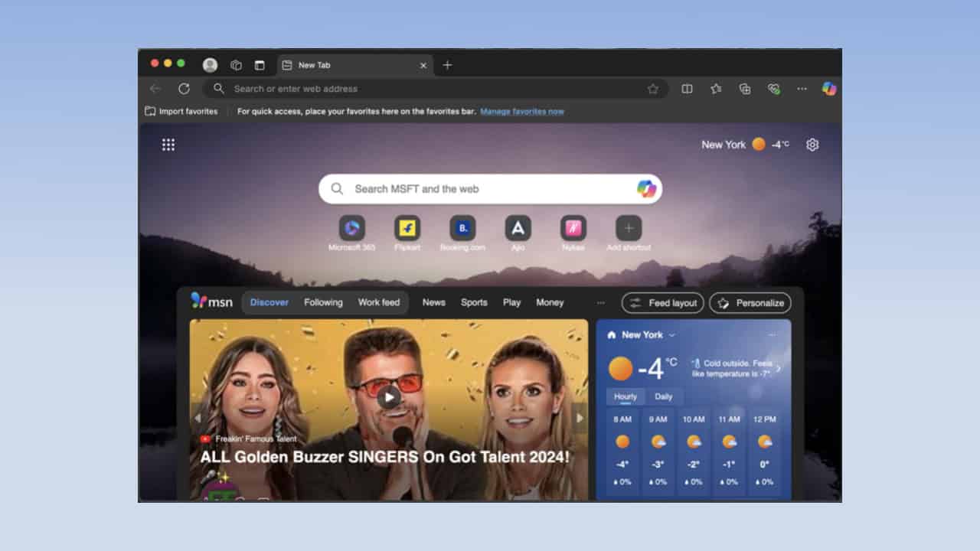Open Settings and more ellipsis menu
This screenshot has width=980, height=551.
(802, 89)
